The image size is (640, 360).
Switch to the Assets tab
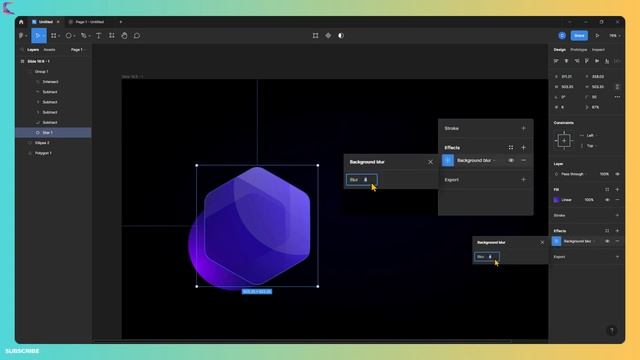pyautogui.click(x=49, y=50)
